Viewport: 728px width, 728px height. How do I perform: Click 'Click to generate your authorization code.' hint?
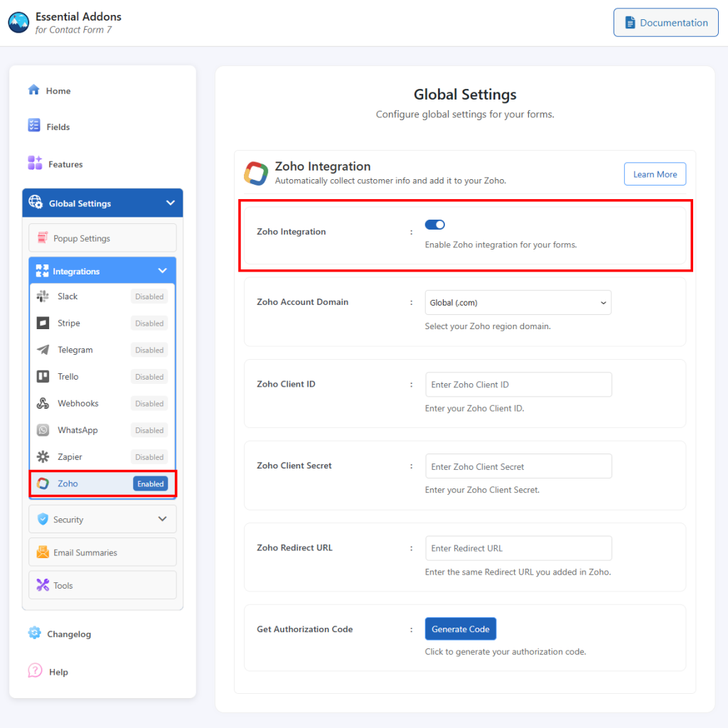pos(505,652)
